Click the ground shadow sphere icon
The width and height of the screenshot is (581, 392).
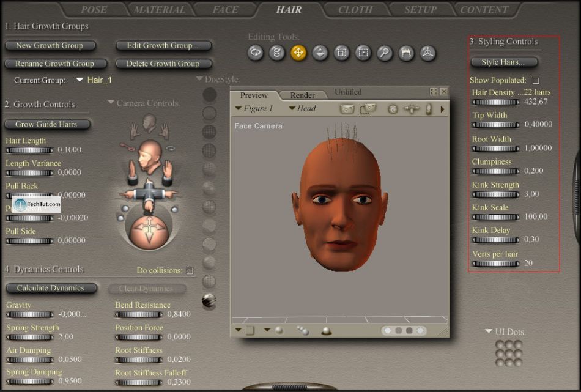click(x=326, y=331)
